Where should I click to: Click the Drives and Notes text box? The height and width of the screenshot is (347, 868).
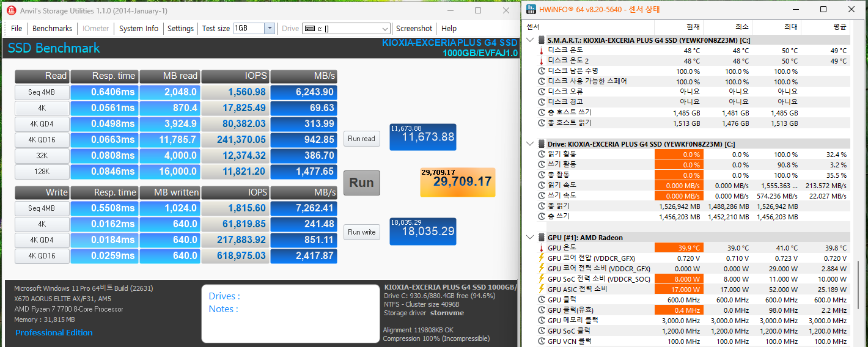click(x=290, y=313)
